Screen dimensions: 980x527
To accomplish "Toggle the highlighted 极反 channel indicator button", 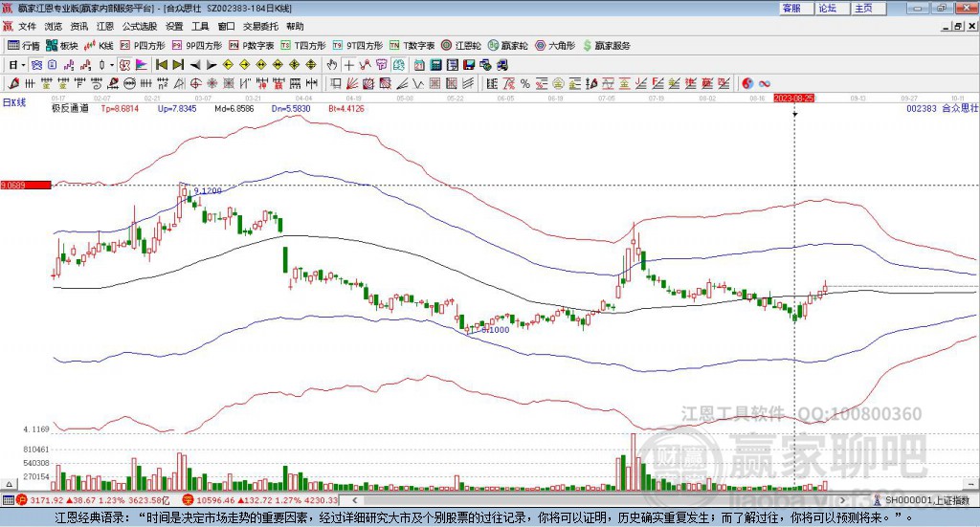I will coord(124,65).
